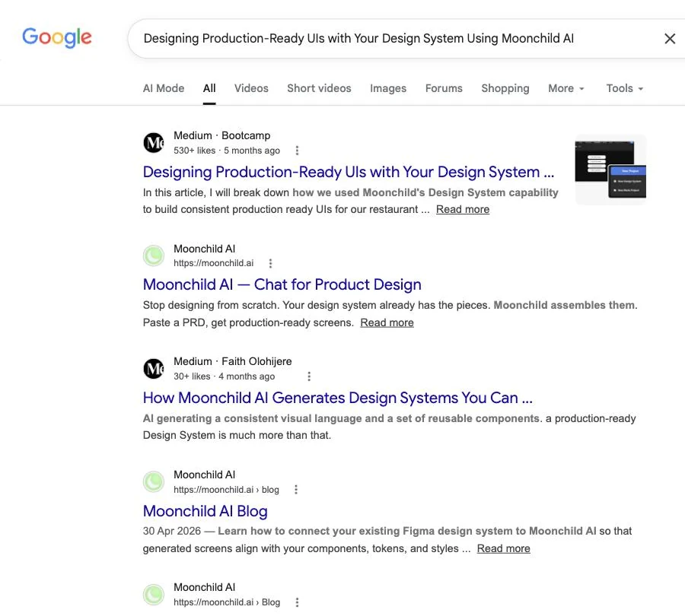Click the Google logo

click(x=57, y=37)
